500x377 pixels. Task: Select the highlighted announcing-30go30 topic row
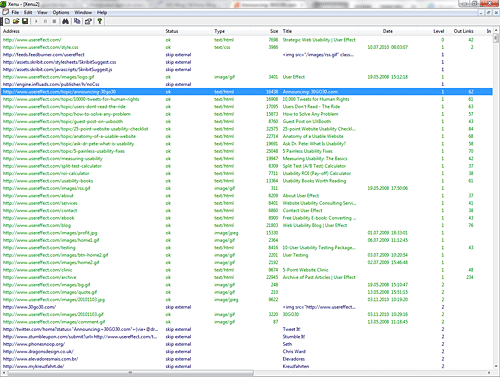coord(247,92)
